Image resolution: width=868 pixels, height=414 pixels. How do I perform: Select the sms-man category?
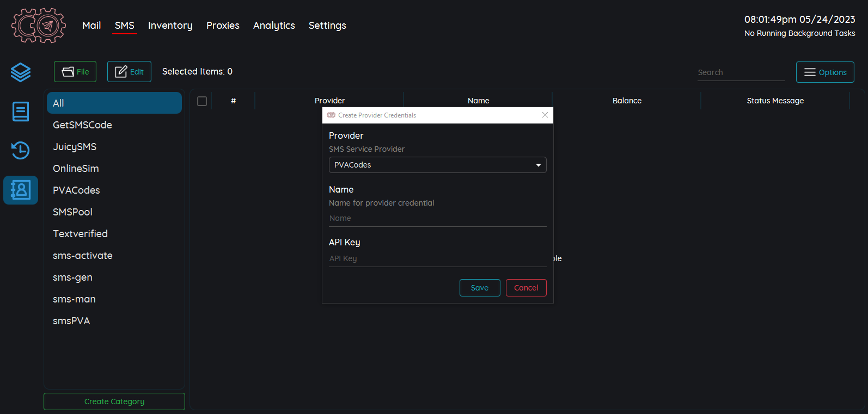click(114, 299)
